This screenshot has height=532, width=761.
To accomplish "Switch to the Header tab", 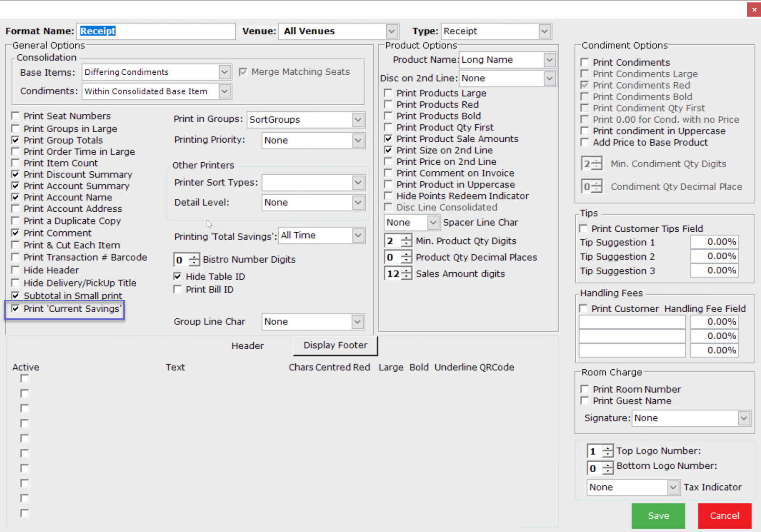I will tap(247, 346).
